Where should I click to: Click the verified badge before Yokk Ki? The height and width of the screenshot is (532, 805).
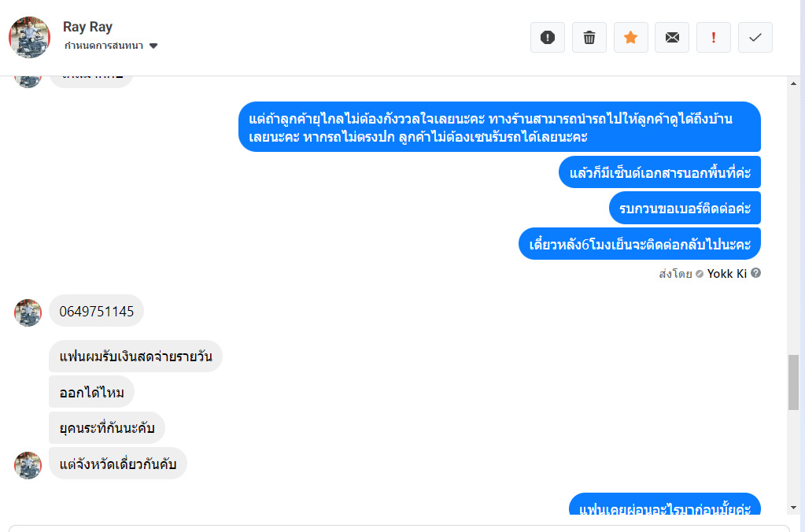click(x=700, y=275)
